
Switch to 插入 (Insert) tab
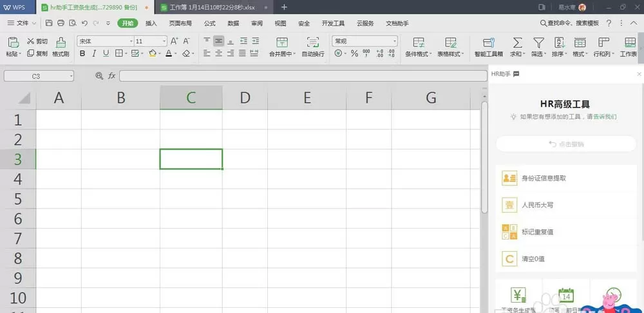tap(151, 23)
